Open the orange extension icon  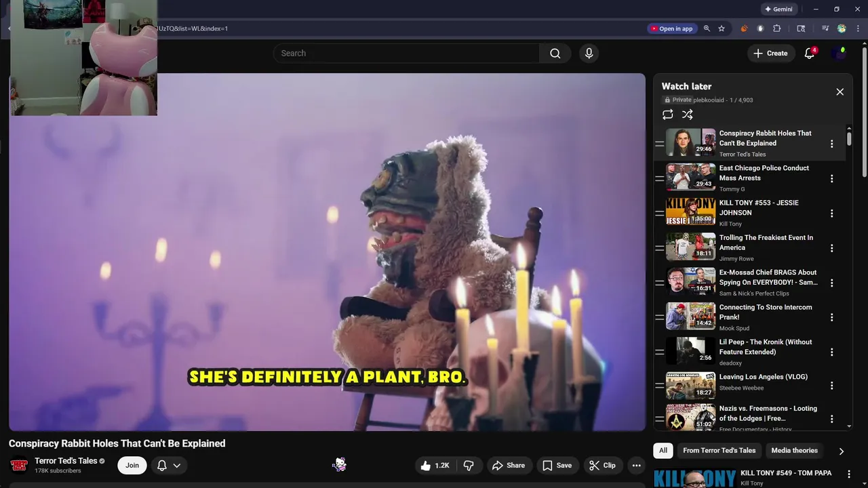click(x=744, y=28)
